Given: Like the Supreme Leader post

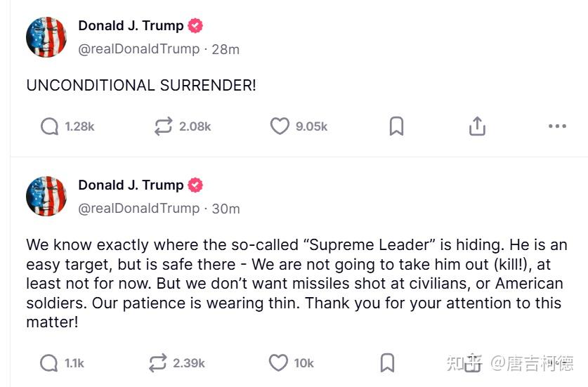Looking at the screenshot, I should pos(278,363).
